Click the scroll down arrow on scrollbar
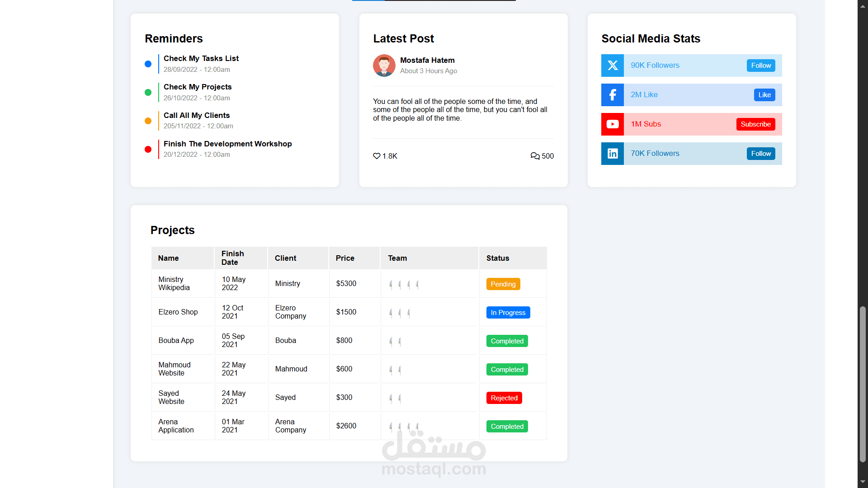 point(863,482)
